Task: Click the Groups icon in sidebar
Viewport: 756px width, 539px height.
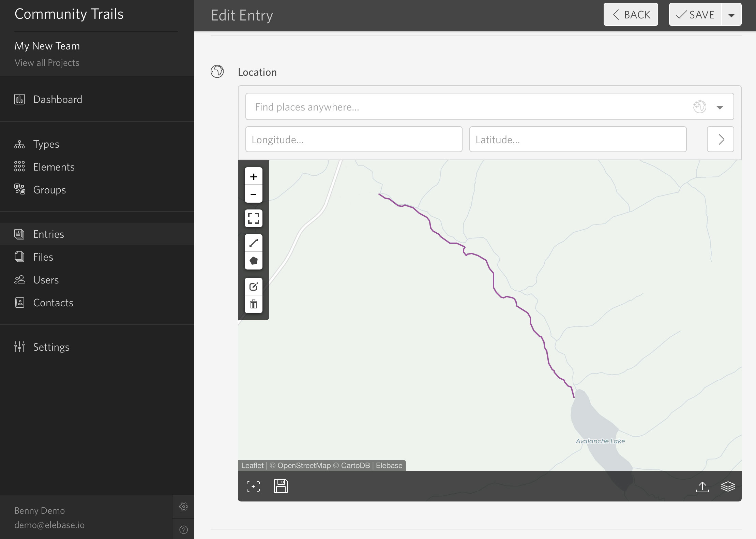Action: coord(19,189)
